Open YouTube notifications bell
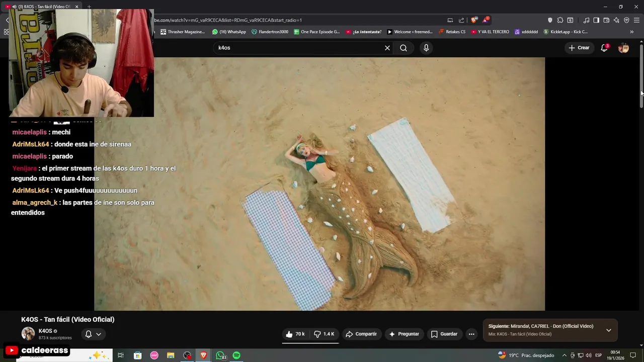This screenshot has width=644, height=362. point(604,48)
